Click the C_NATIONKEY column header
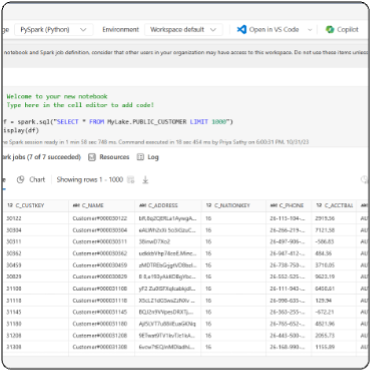 click(234, 205)
